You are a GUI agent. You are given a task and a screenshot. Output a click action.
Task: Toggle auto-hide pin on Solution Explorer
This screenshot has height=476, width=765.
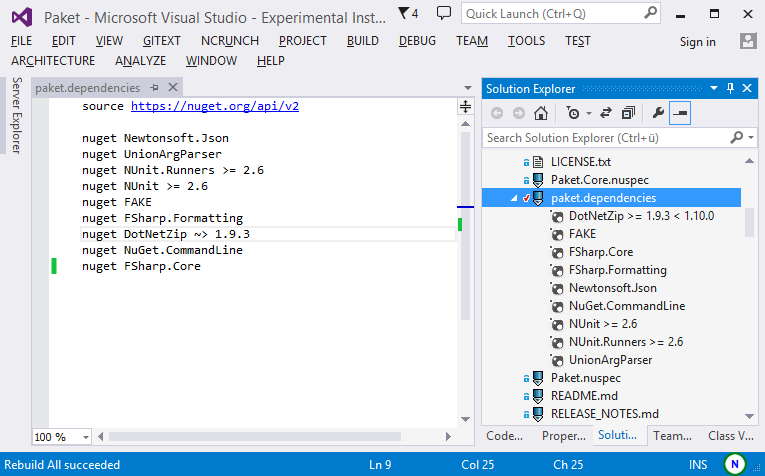coord(731,89)
